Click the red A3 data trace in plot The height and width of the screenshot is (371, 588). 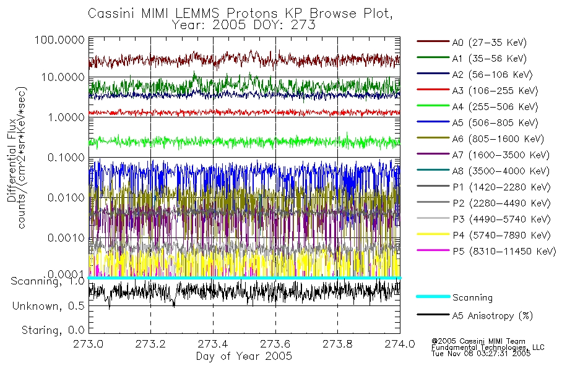244,113
